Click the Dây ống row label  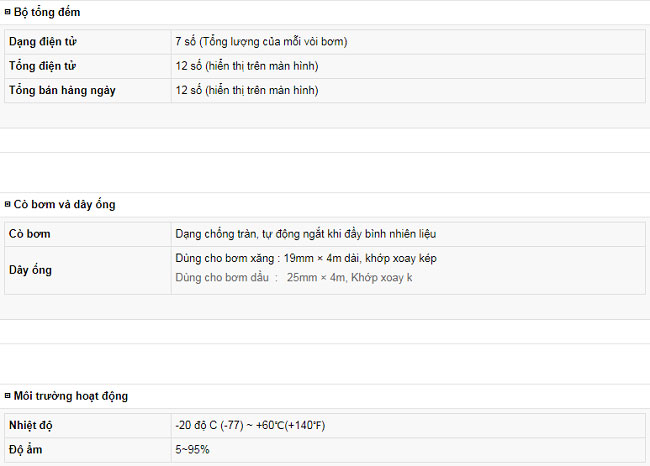(x=30, y=270)
